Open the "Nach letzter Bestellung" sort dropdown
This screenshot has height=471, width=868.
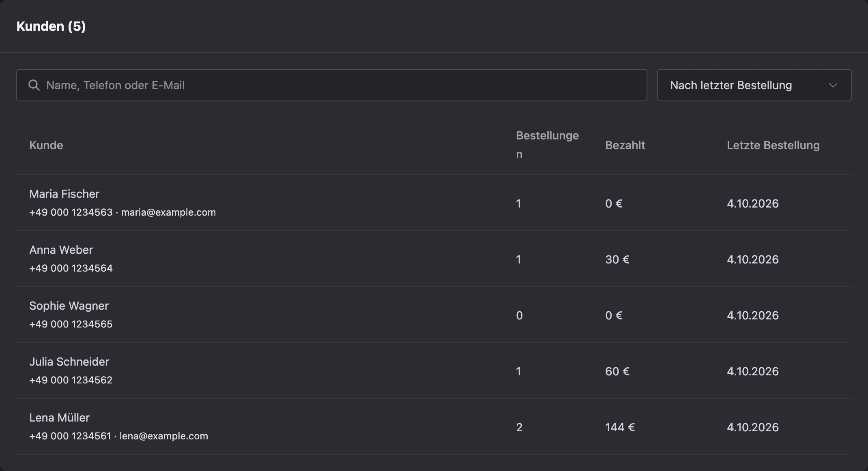pos(754,85)
